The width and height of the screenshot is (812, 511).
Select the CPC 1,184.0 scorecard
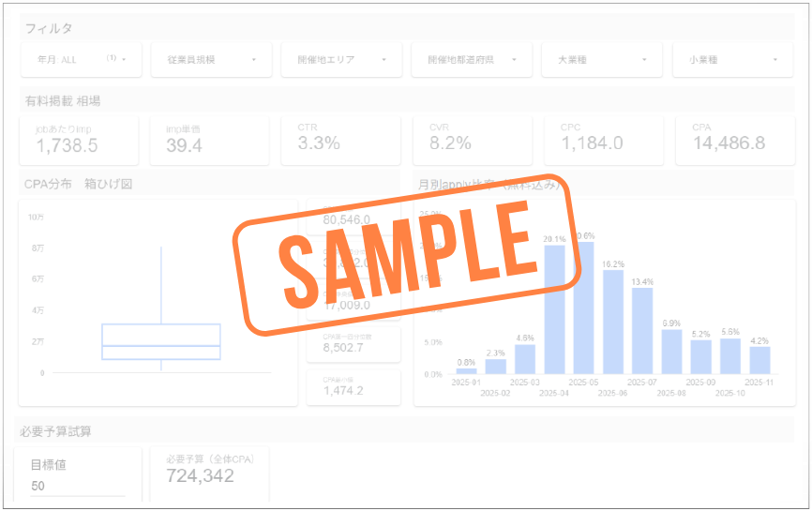pos(604,139)
